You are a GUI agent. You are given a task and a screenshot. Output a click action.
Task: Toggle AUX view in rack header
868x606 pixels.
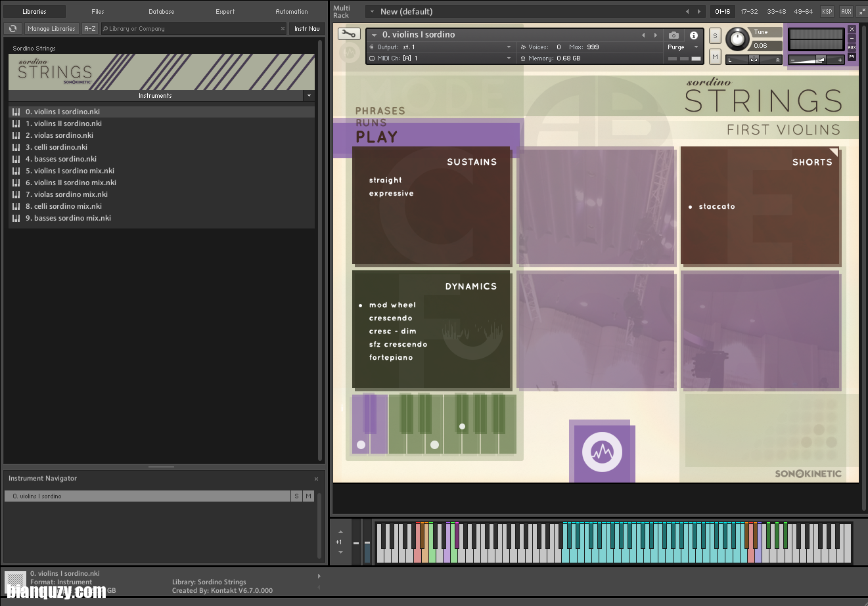(x=846, y=11)
